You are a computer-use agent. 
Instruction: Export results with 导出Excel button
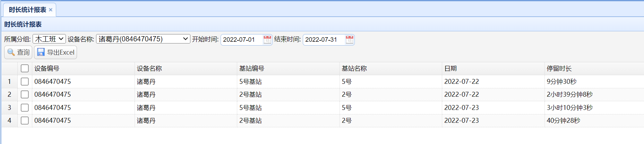point(55,52)
